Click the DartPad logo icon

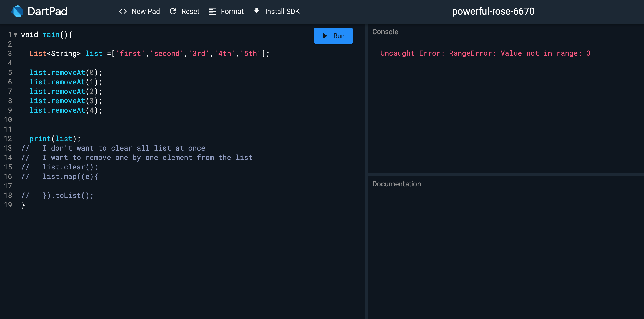[18, 11]
